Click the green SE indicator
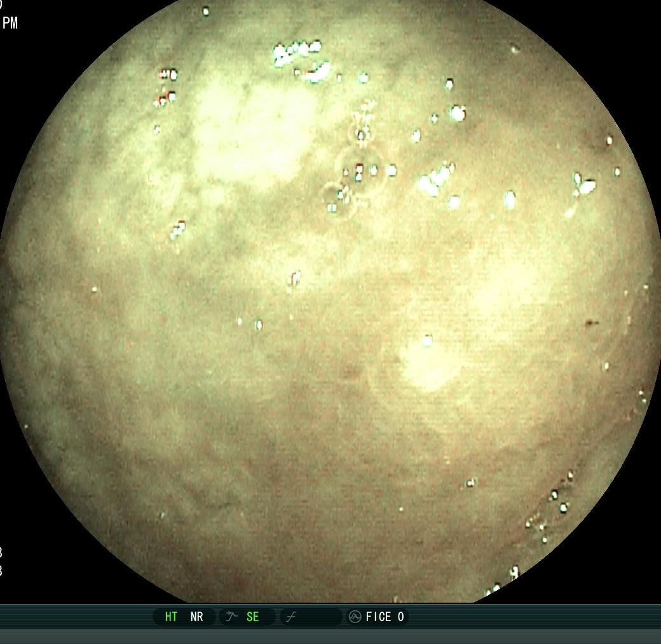Screen dimensions: 661x644 [252, 617]
